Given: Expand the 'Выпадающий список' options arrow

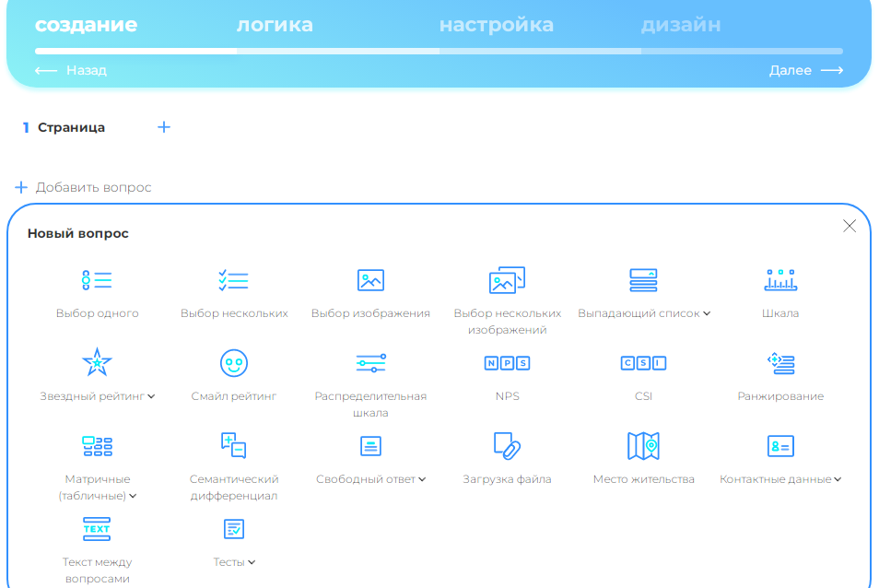Looking at the screenshot, I should (707, 313).
